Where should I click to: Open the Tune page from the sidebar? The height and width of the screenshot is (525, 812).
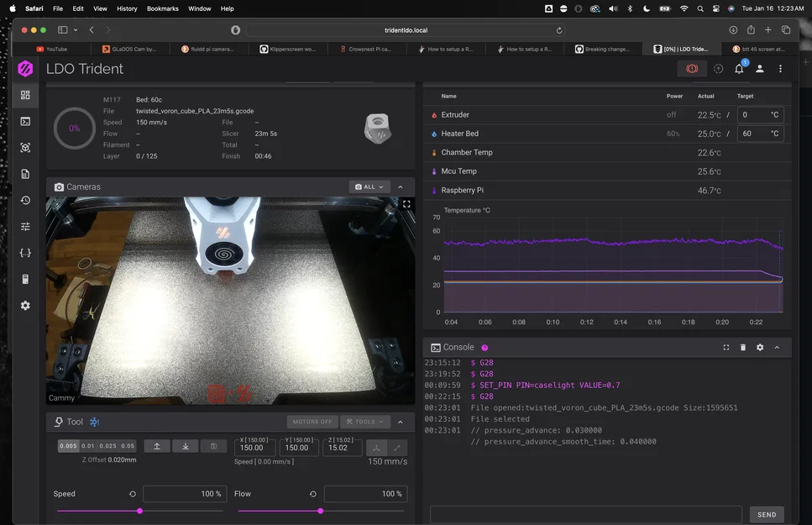click(x=25, y=227)
